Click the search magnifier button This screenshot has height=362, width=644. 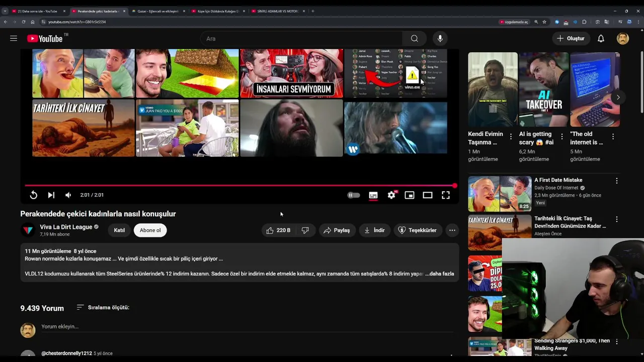pos(414,39)
